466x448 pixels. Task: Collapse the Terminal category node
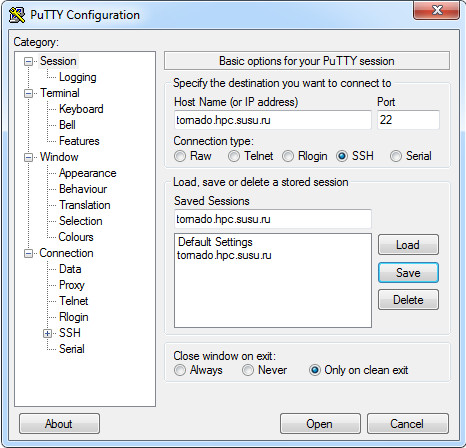(x=29, y=93)
